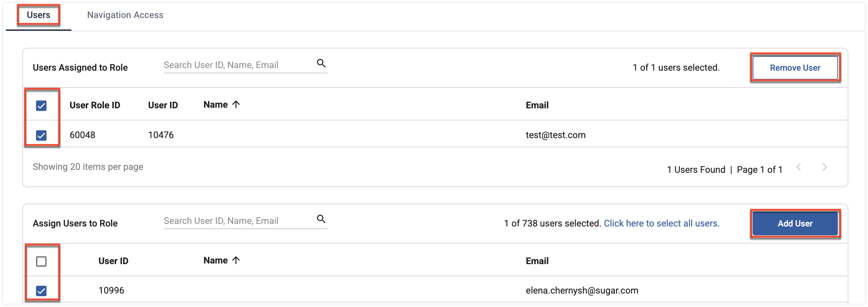Go to previous page of assigned users

(798, 167)
